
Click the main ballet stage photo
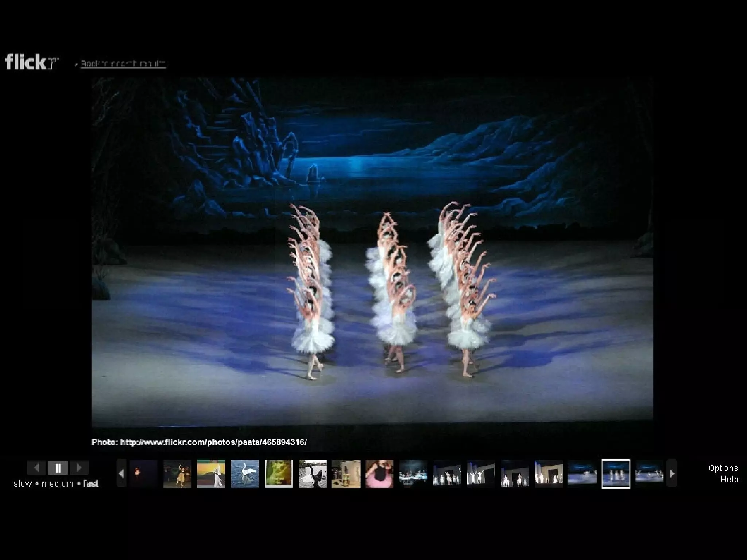click(x=372, y=252)
